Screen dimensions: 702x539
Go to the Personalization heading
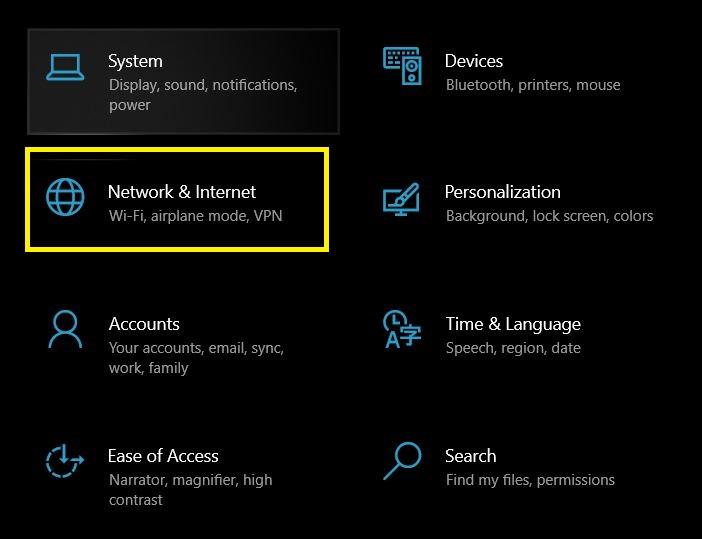click(x=502, y=192)
